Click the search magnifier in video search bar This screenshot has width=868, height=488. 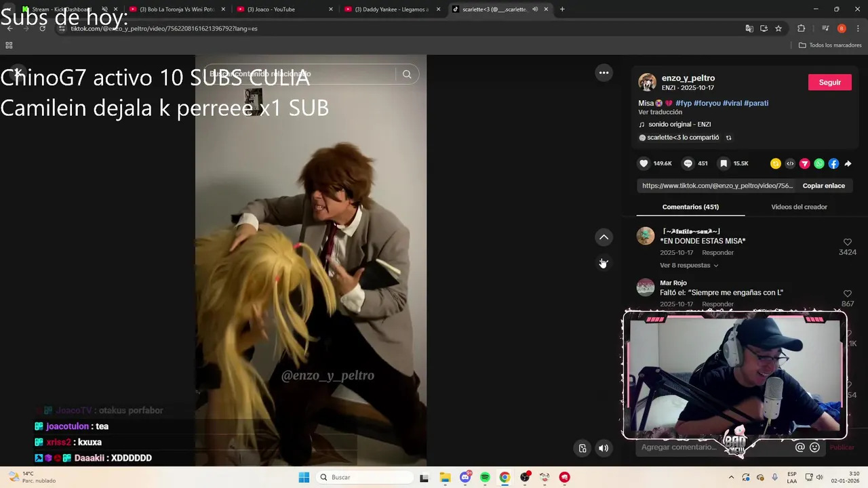pos(407,75)
